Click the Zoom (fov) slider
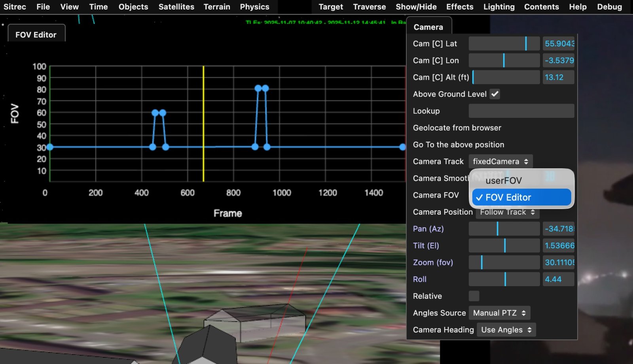The image size is (633, 364). click(504, 262)
